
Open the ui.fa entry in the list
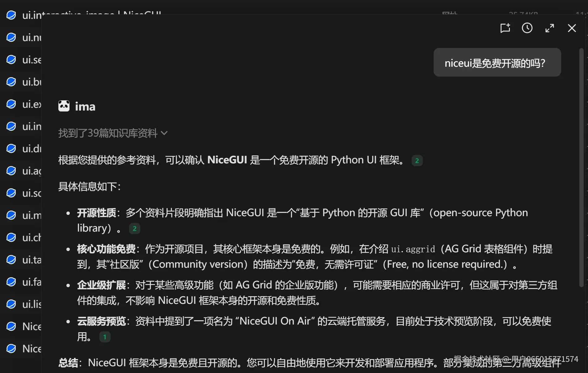point(32,282)
